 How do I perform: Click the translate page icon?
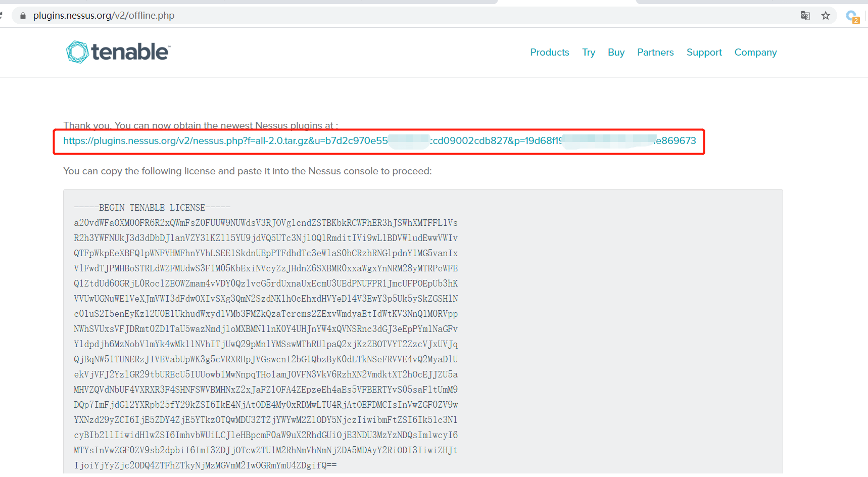coord(805,16)
